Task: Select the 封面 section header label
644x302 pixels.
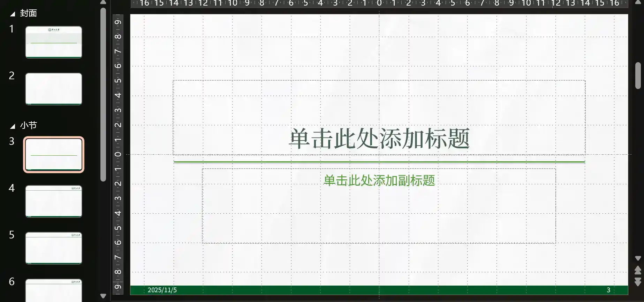Action: click(28, 13)
